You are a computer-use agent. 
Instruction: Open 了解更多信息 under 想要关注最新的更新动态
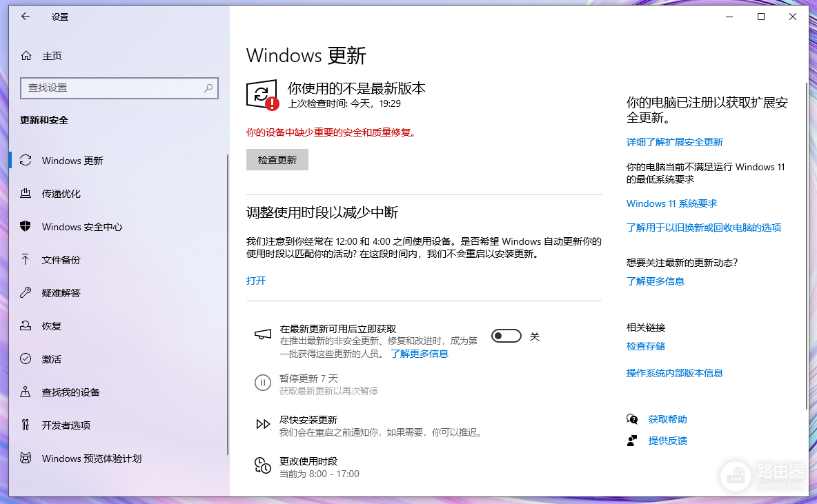(x=655, y=281)
